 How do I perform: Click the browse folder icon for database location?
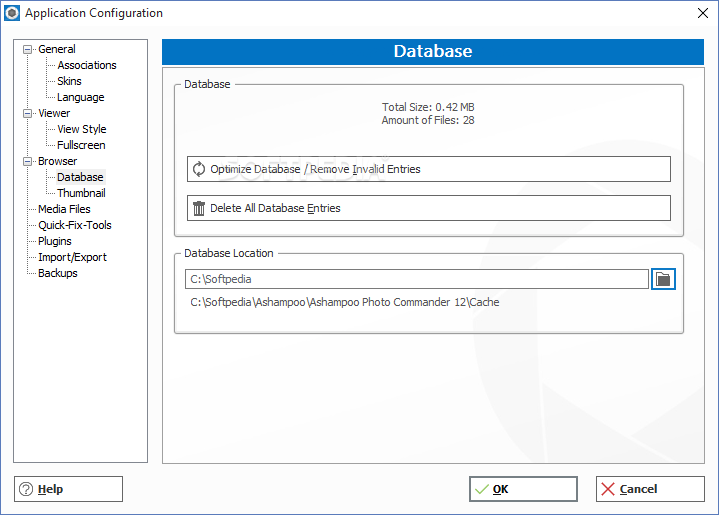tap(663, 279)
